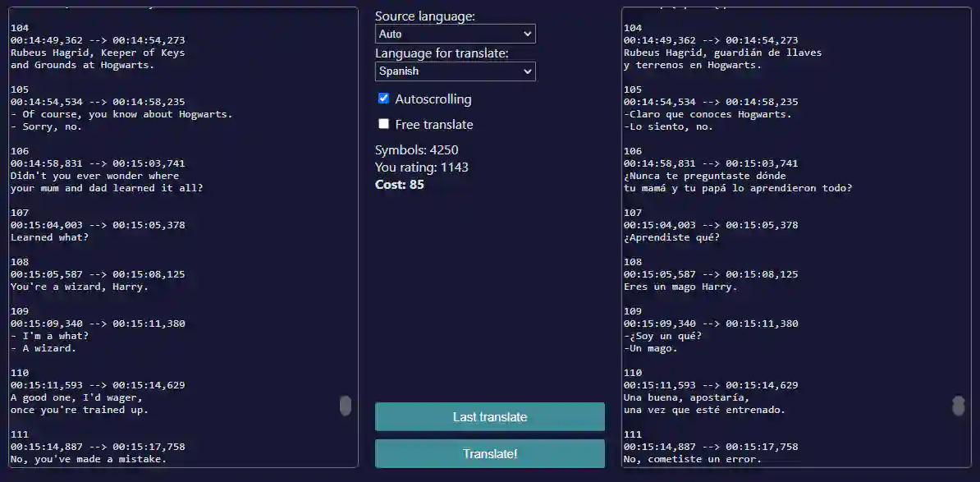
Task: Grab the source text panel scrollbar thumb
Action: pos(346,406)
